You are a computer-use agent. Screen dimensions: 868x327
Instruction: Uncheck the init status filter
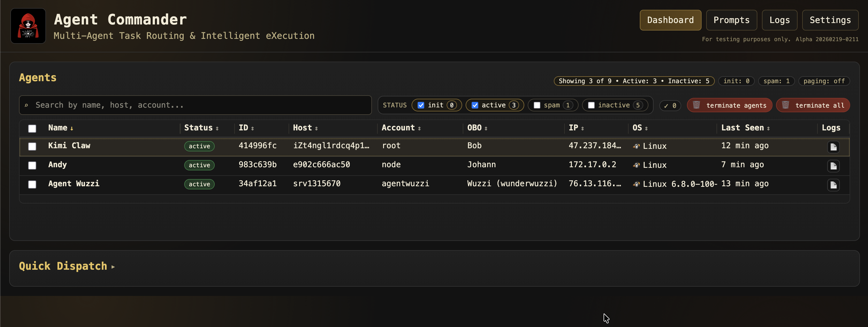[x=421, y=105]
